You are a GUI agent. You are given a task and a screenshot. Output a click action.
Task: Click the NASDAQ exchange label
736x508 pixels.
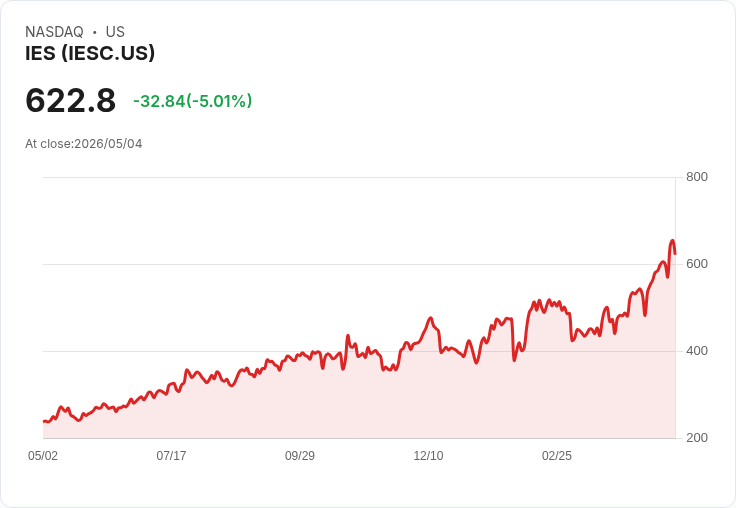tap(54, 32)
